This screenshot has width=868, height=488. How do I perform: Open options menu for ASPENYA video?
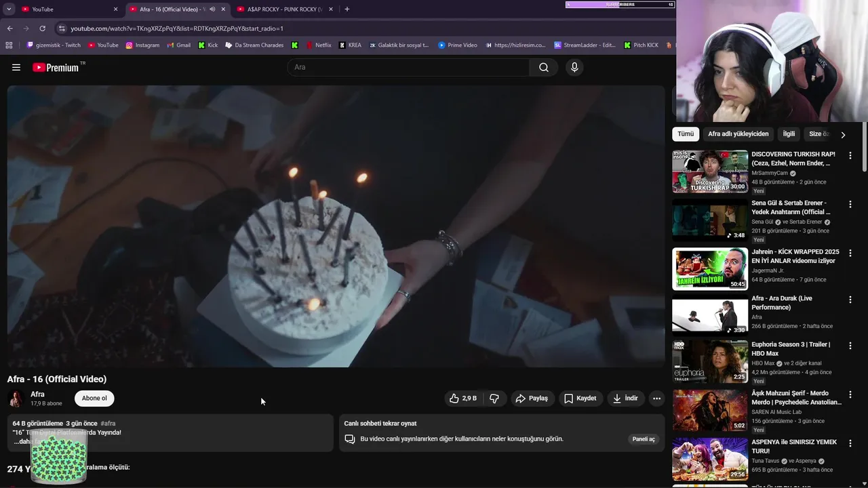click(850, 443)
